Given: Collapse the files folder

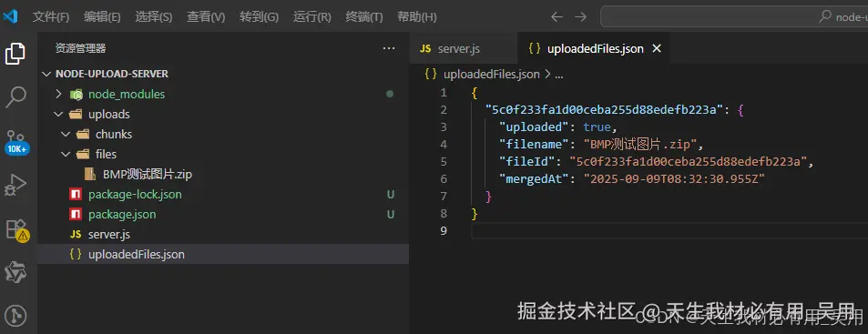Looking at the screenshot, I should [x=66, y=155].
